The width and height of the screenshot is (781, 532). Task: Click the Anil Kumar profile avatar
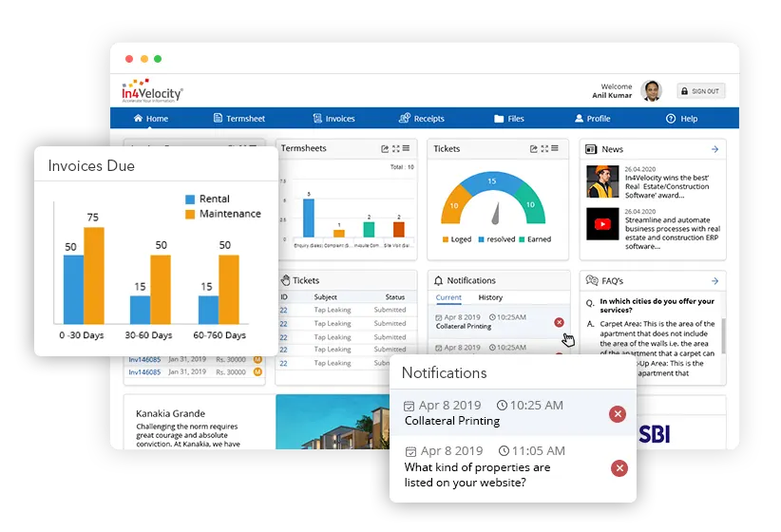click(x=651, y=91)
